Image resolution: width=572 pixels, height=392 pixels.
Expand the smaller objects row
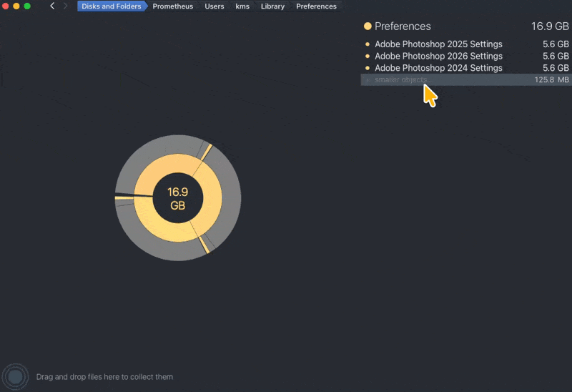400,80
